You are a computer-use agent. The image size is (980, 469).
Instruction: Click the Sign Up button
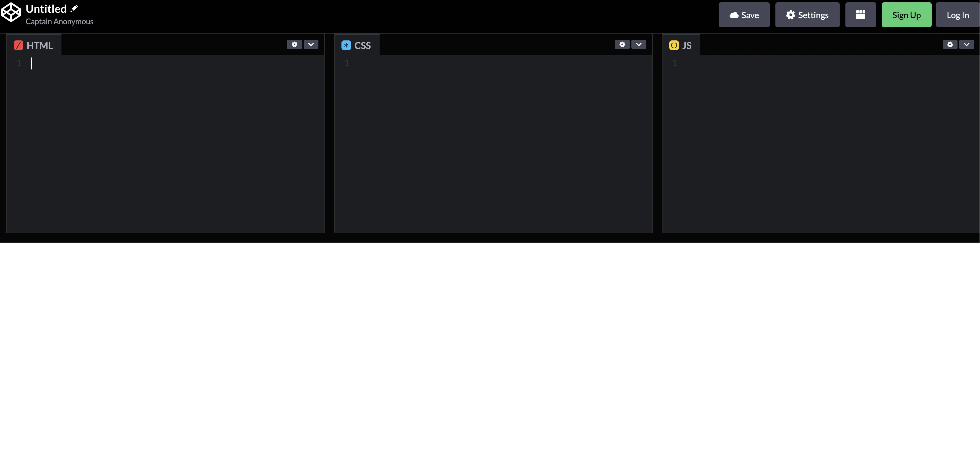click(907, 15)
